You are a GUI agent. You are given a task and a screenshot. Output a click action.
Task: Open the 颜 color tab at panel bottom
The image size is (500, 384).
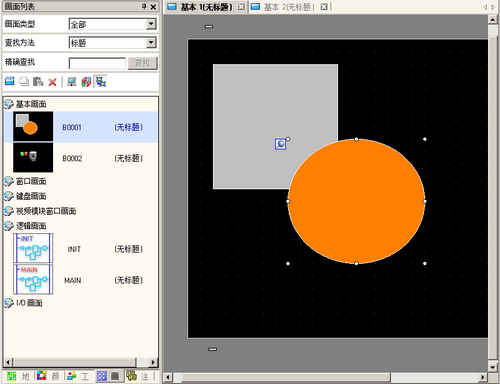(49, 376)
